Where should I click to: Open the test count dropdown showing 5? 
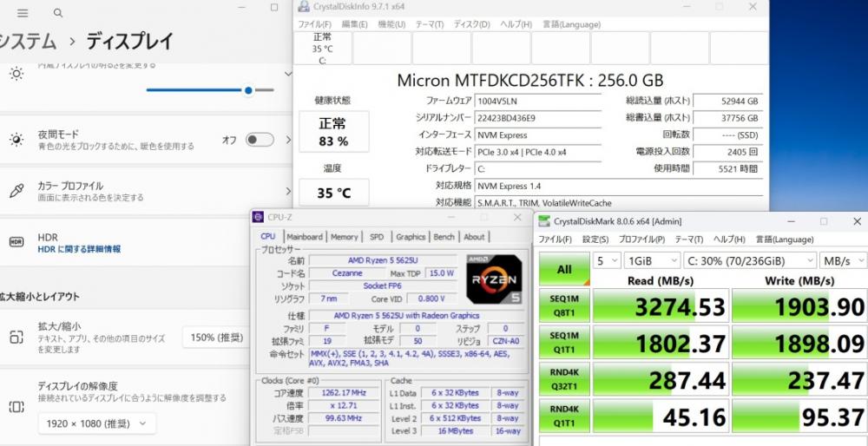click(x=606, y=260)
